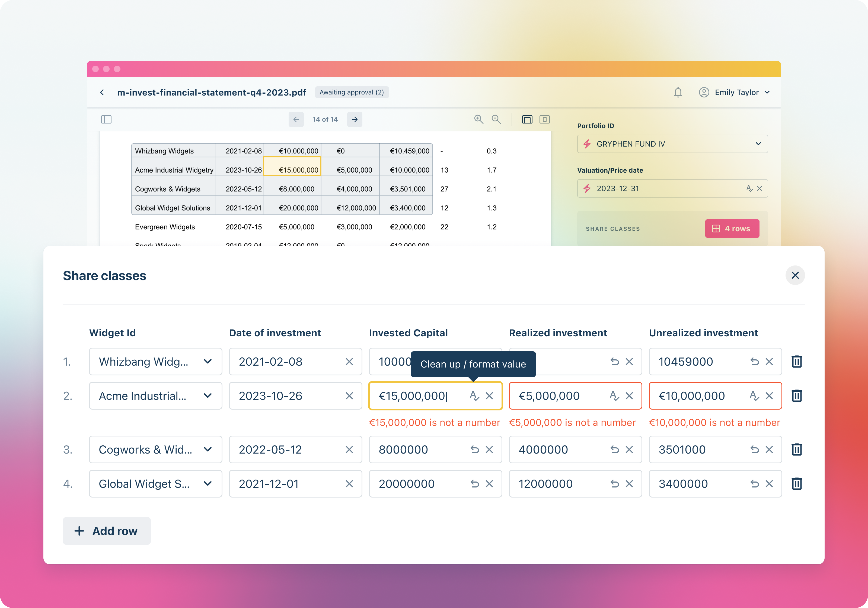
Task: Click the Awaiting approval (2) badge
Action: point(352,92)
